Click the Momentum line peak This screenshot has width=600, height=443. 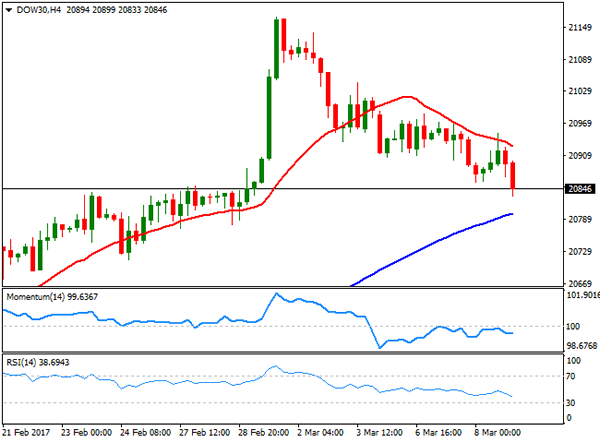[276, 294]
